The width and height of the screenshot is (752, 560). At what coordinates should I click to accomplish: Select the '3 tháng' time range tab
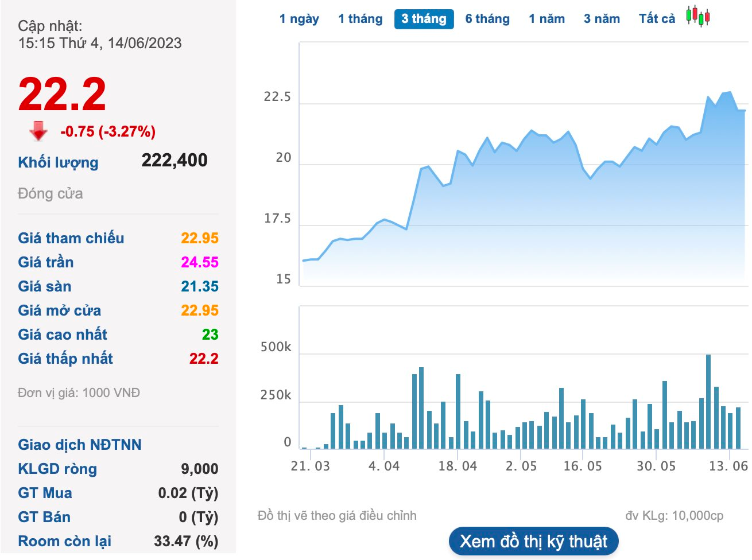(x=424, y=19)
